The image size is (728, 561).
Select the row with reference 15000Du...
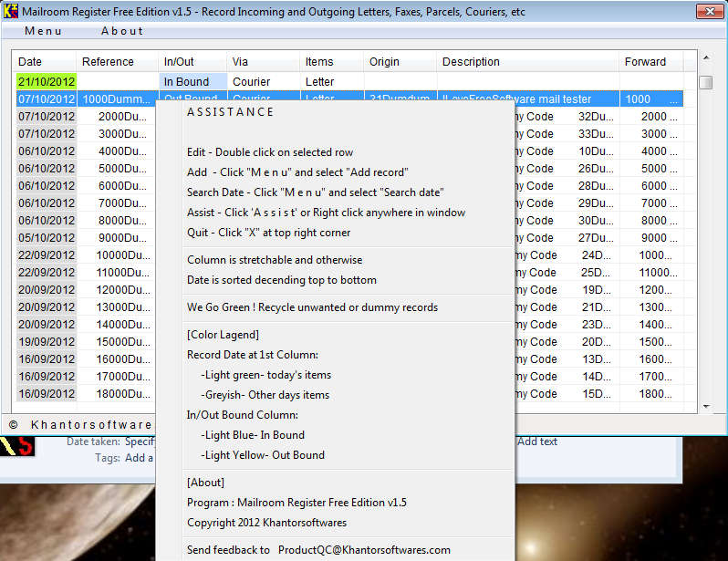[x=116, y=342]
